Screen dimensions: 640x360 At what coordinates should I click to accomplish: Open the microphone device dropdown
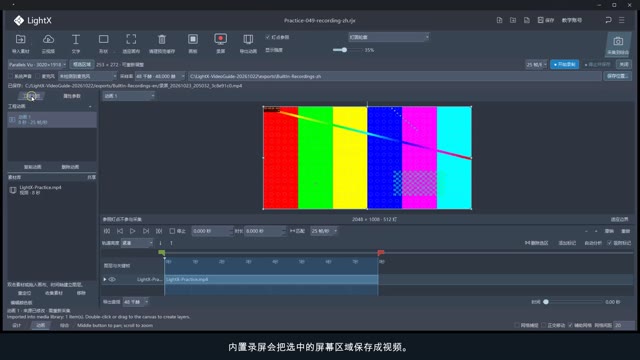coord(88,76)
